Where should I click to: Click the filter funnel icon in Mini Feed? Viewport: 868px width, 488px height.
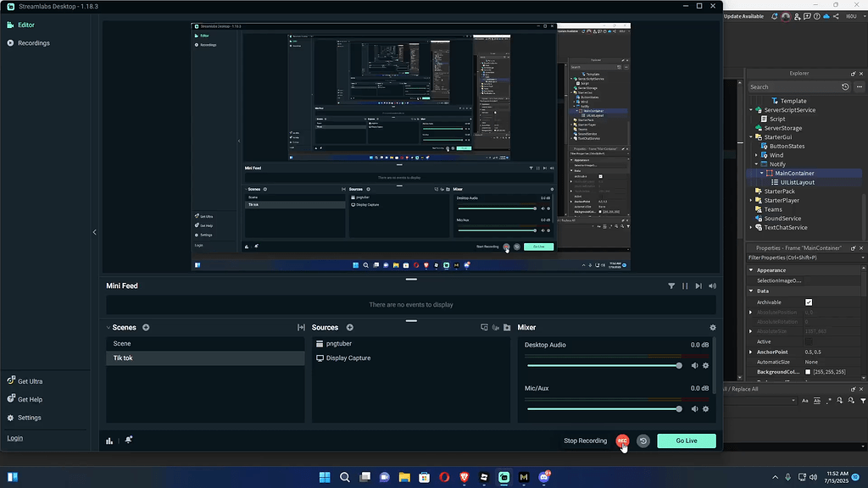671,286
